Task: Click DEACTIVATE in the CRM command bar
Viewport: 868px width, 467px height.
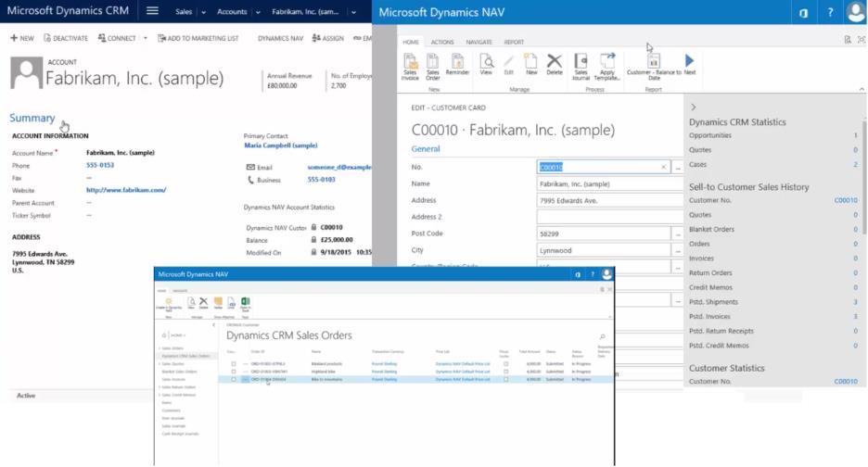Action: click(66, 38)
